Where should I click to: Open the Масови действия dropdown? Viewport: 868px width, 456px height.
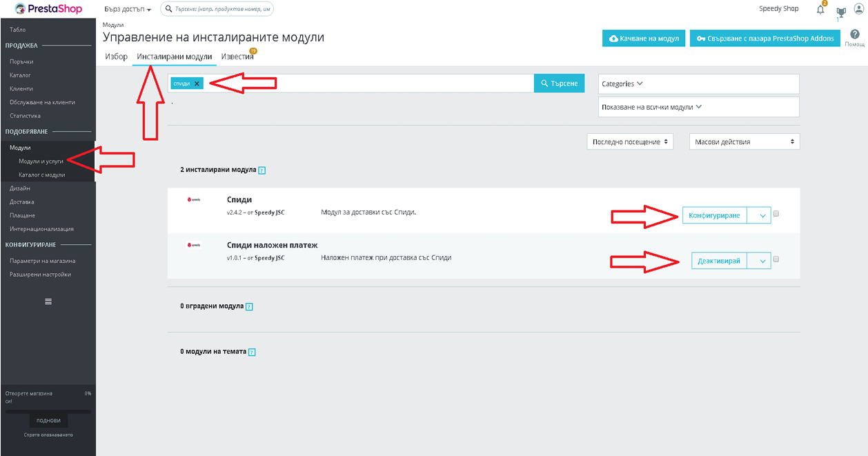[744, 141]
